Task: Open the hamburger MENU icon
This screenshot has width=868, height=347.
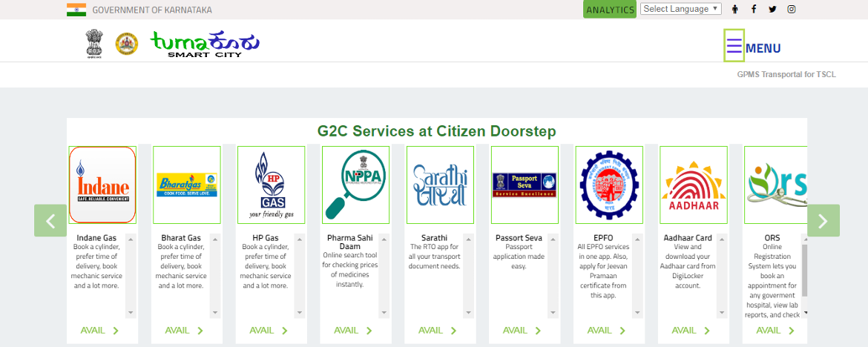Action: [x=734, y=46]
